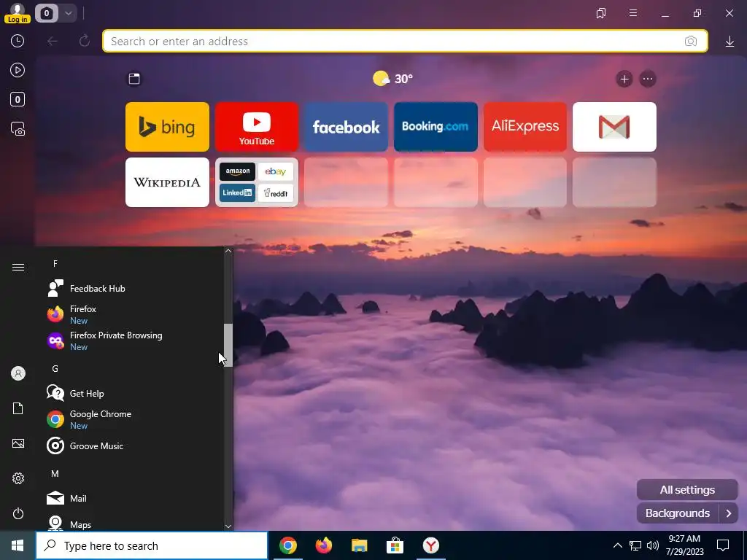
Task: Click the camera image search icon
Action: [691, 41]
